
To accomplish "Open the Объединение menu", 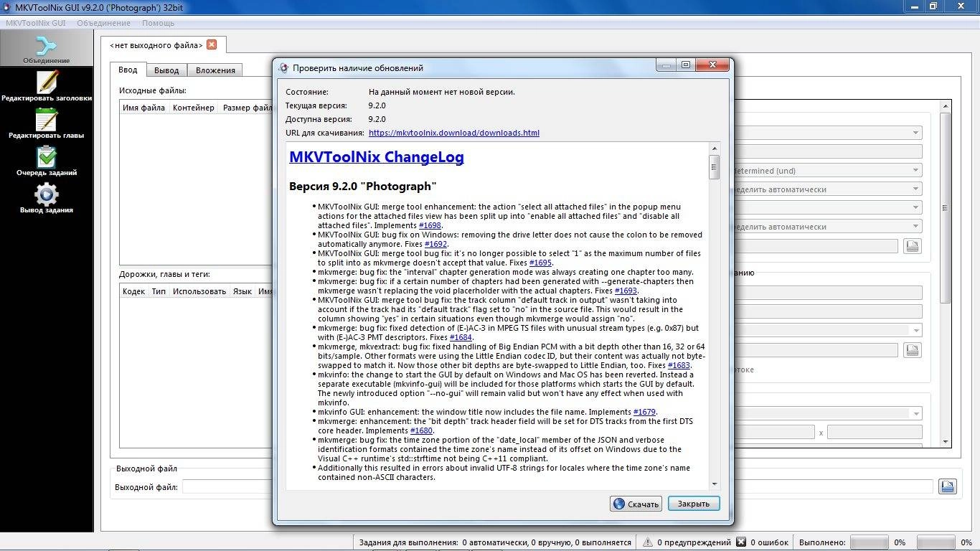I will pos(103,23).
